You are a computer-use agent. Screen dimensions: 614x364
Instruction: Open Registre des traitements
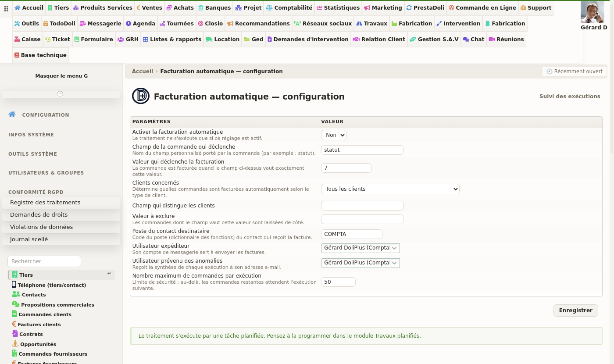[61, 203]
